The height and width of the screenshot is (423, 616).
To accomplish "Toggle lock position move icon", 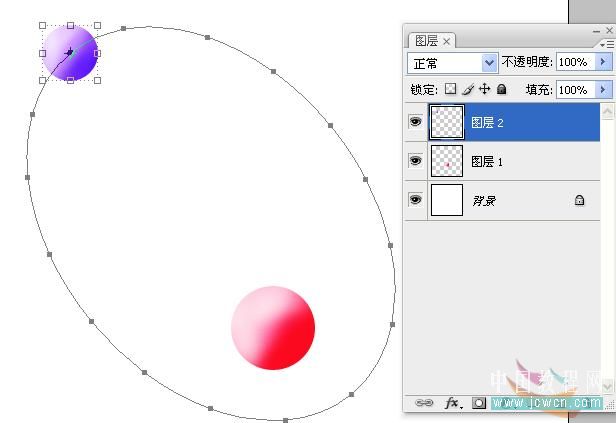I will pyautogui.click(x=484, y=89).
